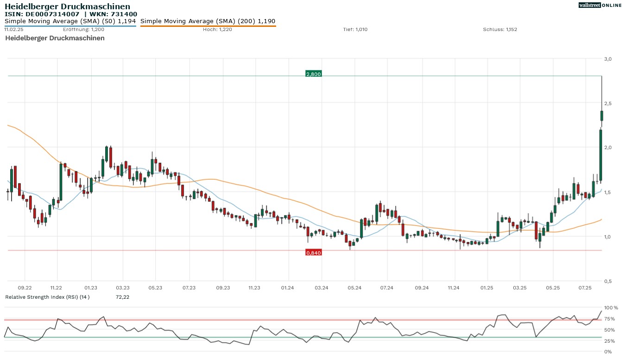Click the blue SMA 50 color line in legend
Image resolution: width=625 pixels, height=364 pixels.
click(x=70, y=26)
